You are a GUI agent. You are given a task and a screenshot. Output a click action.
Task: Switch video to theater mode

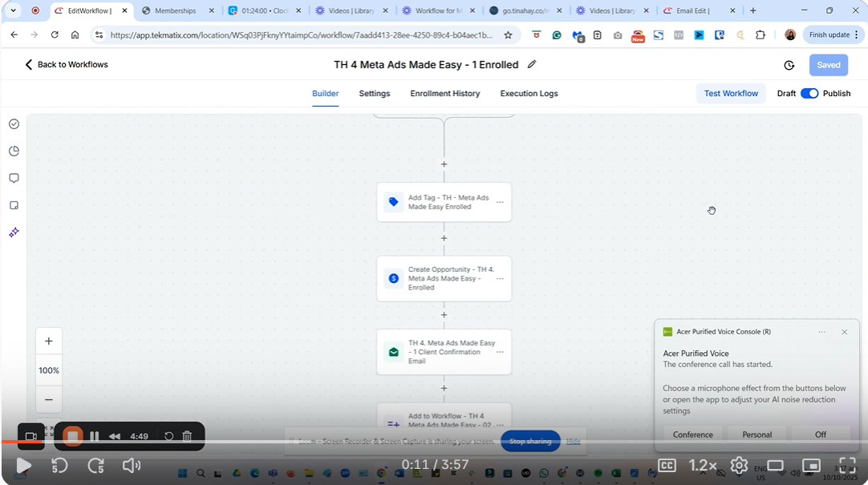pos(775,466)
